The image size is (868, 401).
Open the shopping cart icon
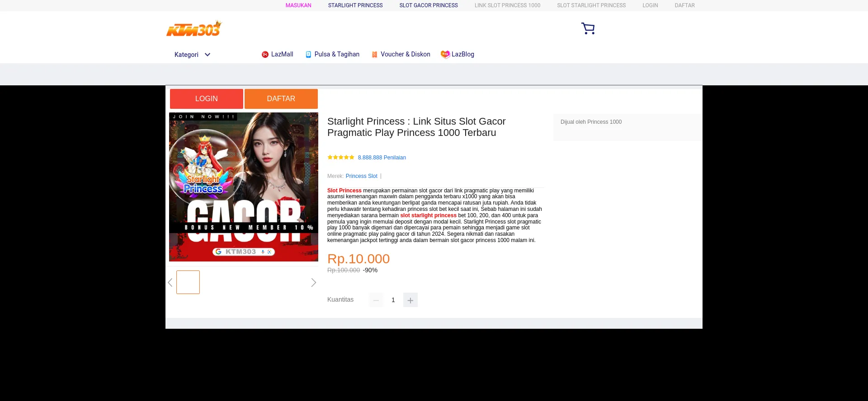point(588,28)
